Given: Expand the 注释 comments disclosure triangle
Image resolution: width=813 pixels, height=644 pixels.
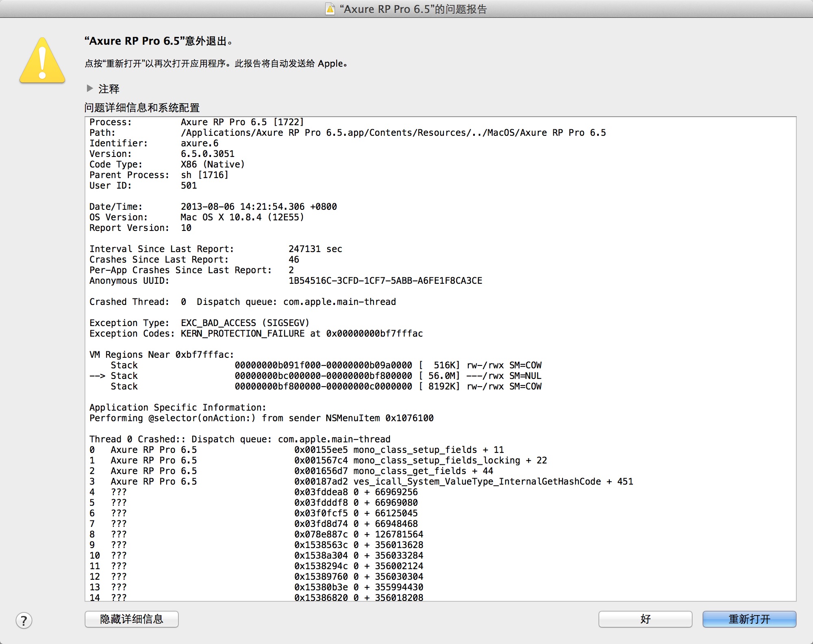Looking at the screenshot, I should [90, 88].
